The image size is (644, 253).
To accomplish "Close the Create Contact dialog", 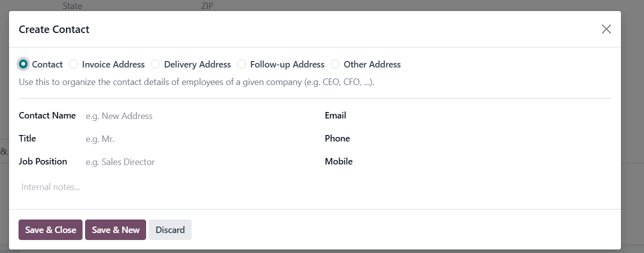I will tap(606, 29).
